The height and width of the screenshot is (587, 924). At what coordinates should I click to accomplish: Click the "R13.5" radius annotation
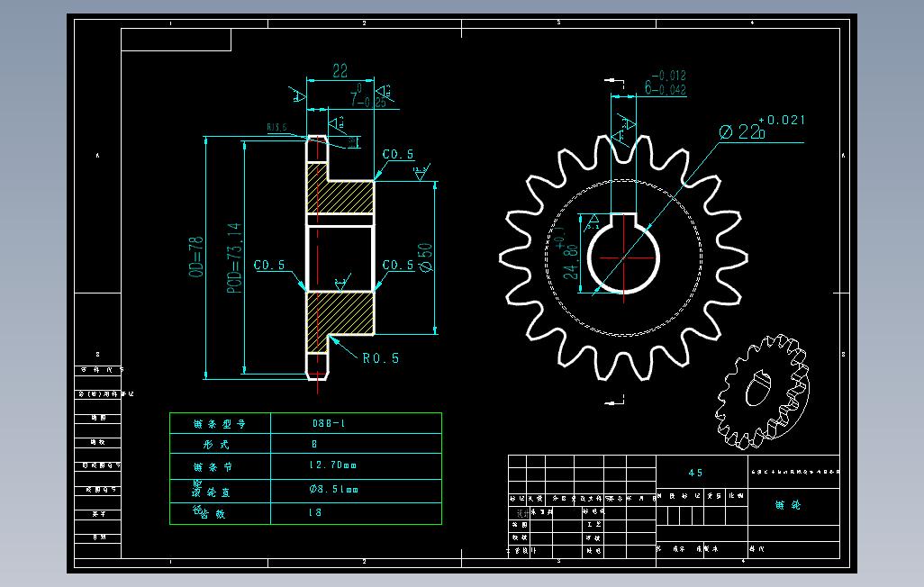point(276,127)
